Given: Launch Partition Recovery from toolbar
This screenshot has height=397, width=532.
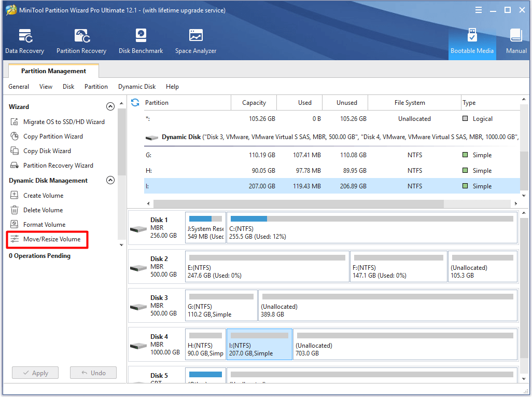Looking at the screenshot, I should tap(81, 42).
